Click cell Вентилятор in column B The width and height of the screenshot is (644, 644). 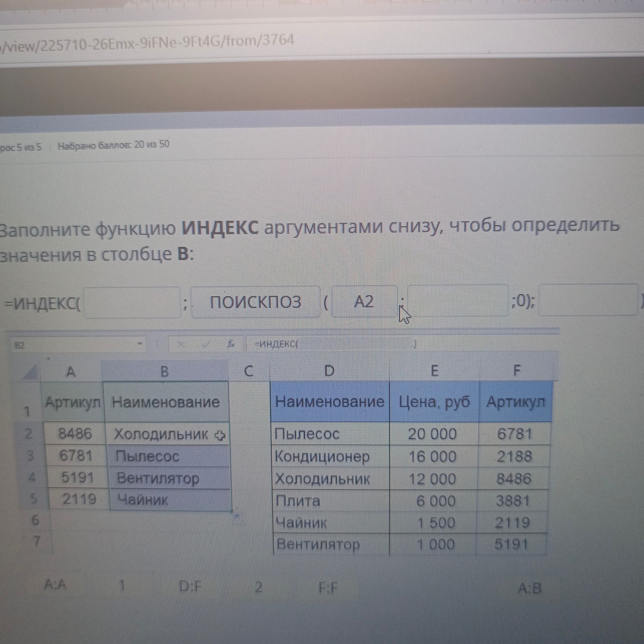[169, 478]
